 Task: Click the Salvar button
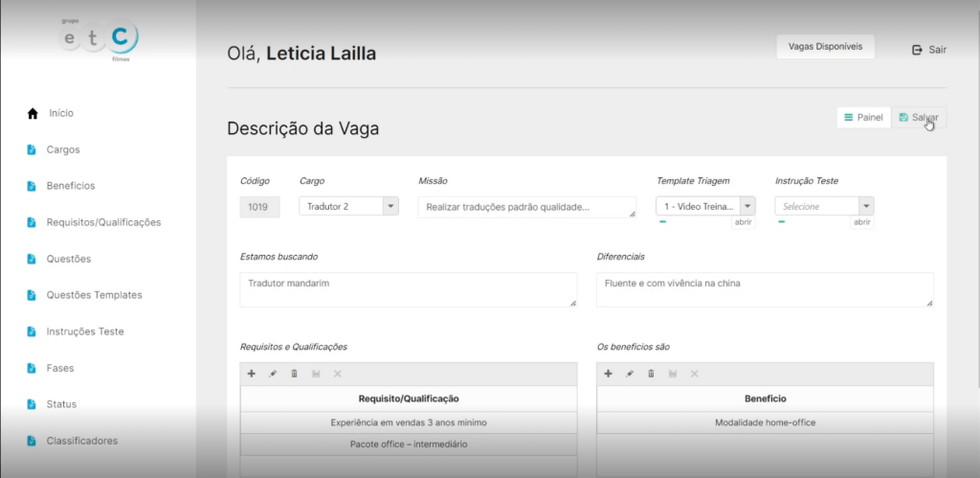click(x=919, y=117)
